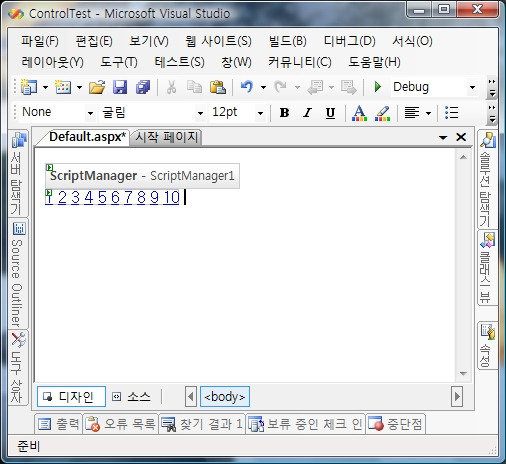
Task: Open the 12pt font size dropdown
Action: [x=260, y=113]
